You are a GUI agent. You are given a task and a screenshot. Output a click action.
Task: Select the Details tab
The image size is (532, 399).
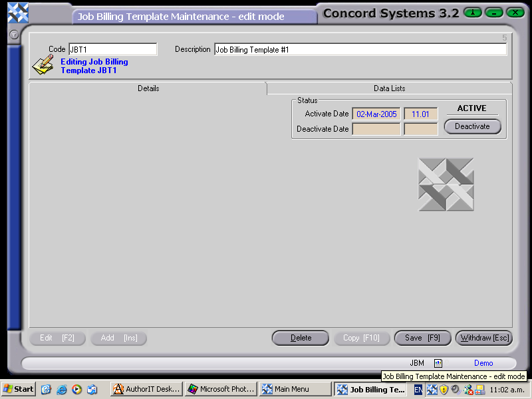148,88
